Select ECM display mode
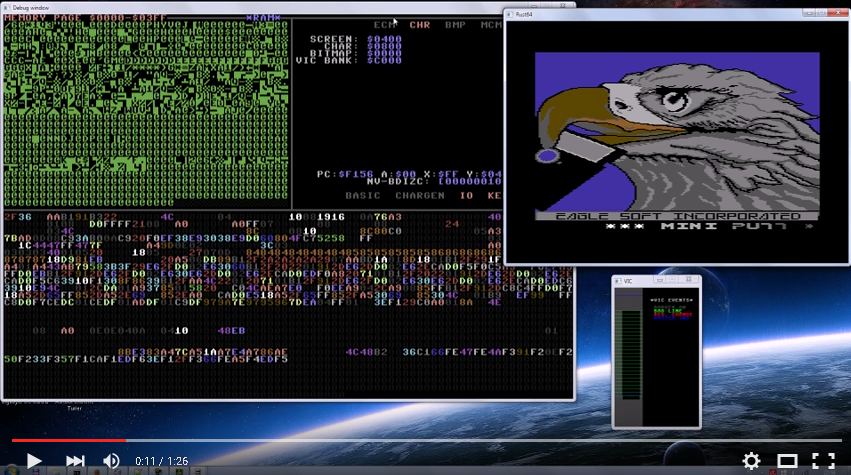The width and height of the screenshot is (851, 475). 385,25
